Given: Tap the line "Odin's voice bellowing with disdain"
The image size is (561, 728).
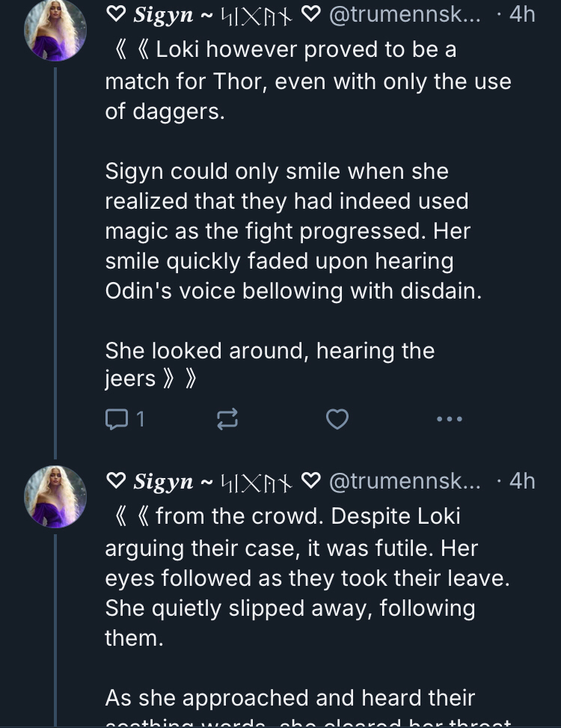Looking at the screenshot, I should coord(293,291).
